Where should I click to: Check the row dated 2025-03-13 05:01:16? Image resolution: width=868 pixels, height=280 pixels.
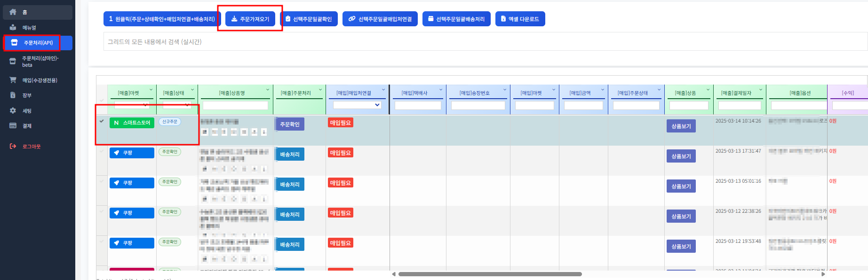coord(102,181)
